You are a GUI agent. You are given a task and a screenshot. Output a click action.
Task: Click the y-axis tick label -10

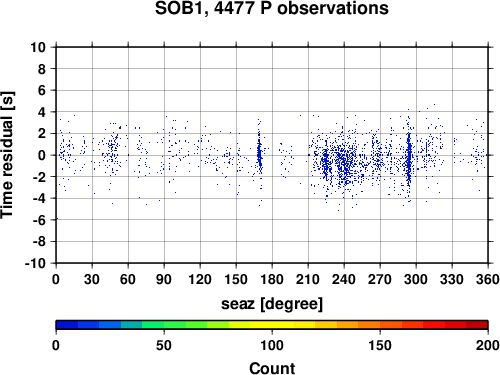(35, 263)
